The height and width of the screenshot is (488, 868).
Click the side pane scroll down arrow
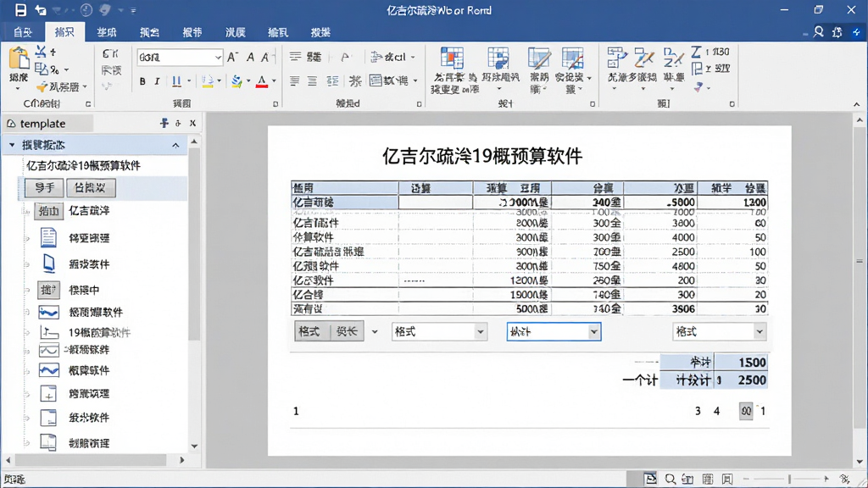click(x=194, y=446)
